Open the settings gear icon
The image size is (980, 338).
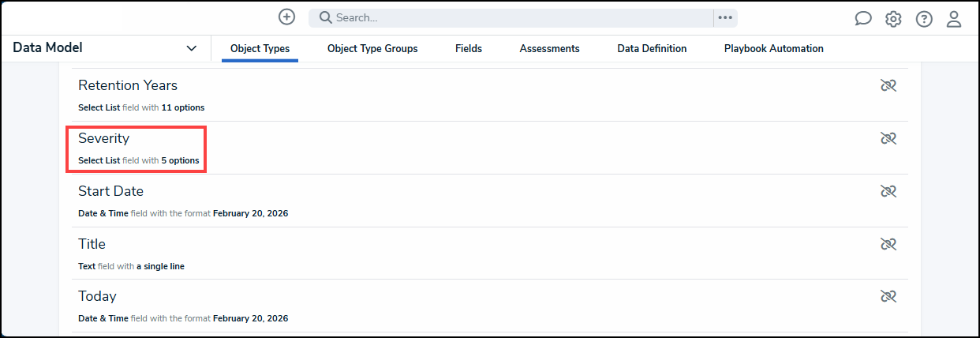(x=893, y=19)
